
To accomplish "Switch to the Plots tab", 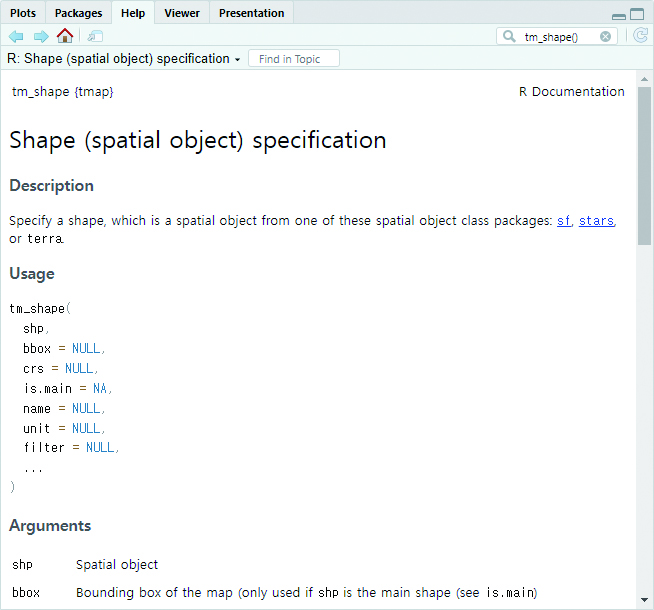I will pos(23,13).
